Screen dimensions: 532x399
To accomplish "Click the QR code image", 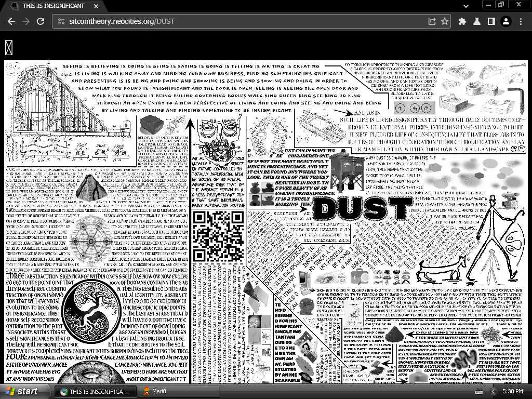I will tap(218, 236).
